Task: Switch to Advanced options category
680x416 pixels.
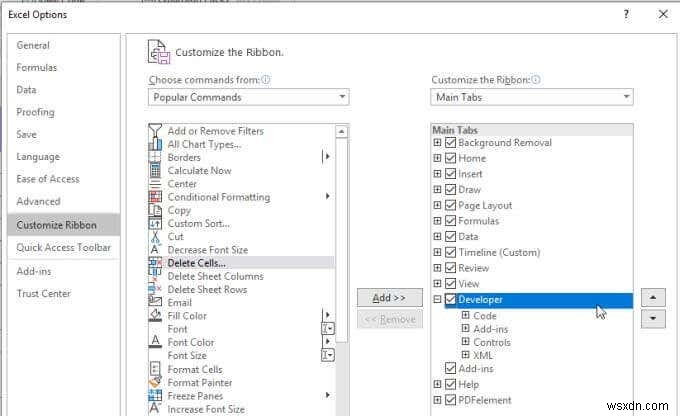Action: pos(64,201)
